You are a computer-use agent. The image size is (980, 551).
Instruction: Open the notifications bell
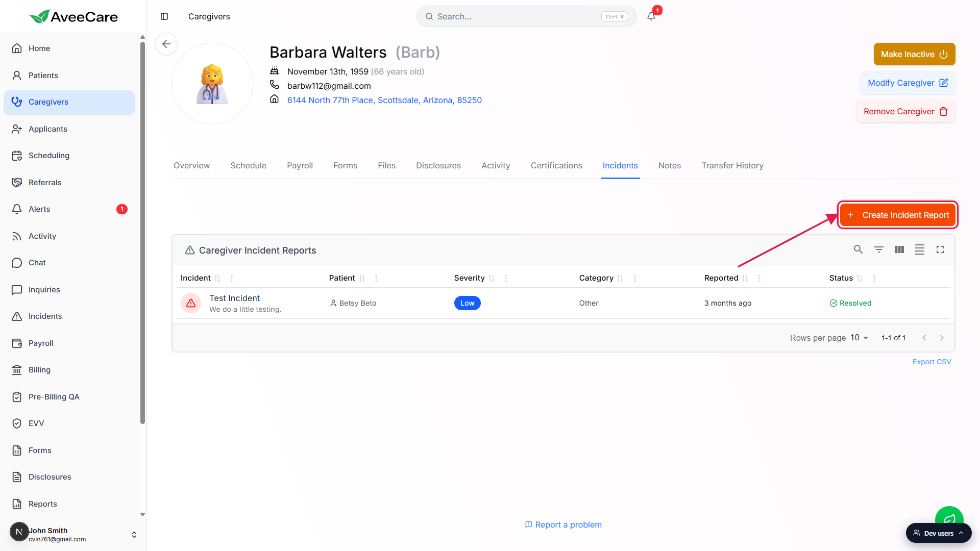(x=651, y=16)
